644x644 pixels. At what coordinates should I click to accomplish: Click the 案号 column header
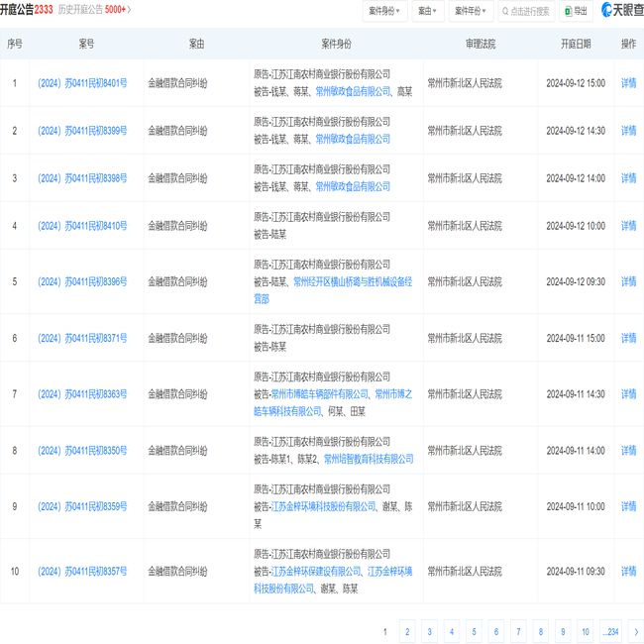[86, 44]
